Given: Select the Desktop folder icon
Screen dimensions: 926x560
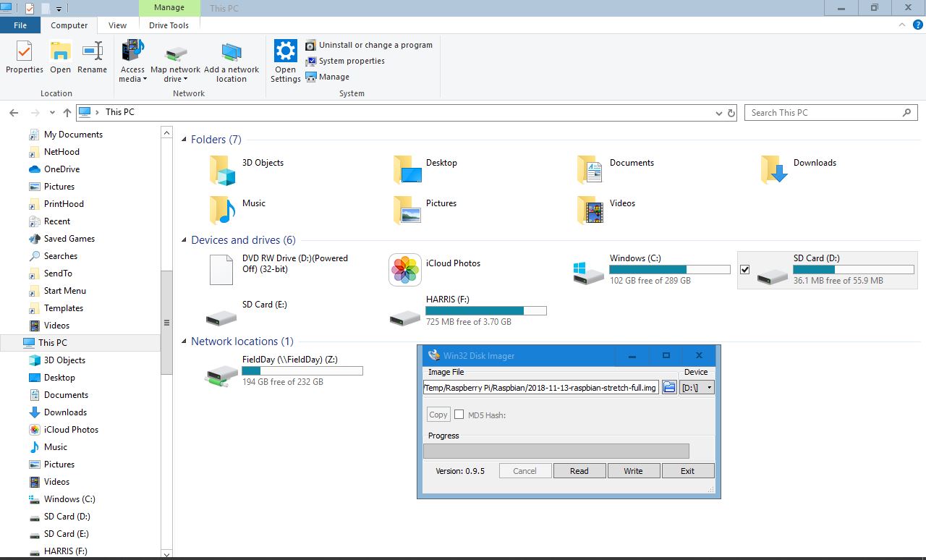Looking at the screenshot, I should click(407, 170).
